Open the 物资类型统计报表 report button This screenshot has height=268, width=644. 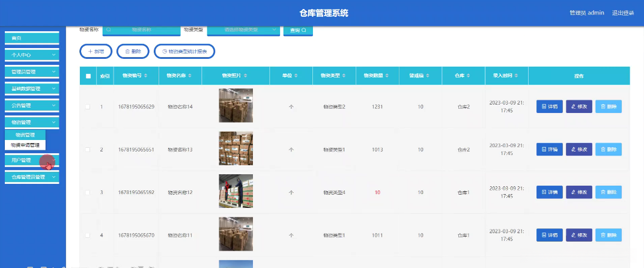(x=184, y=52)
